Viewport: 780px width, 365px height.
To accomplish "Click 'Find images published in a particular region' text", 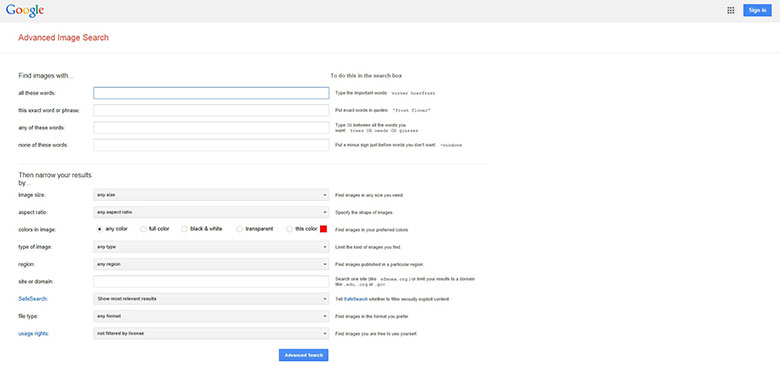I will point(380,265).
